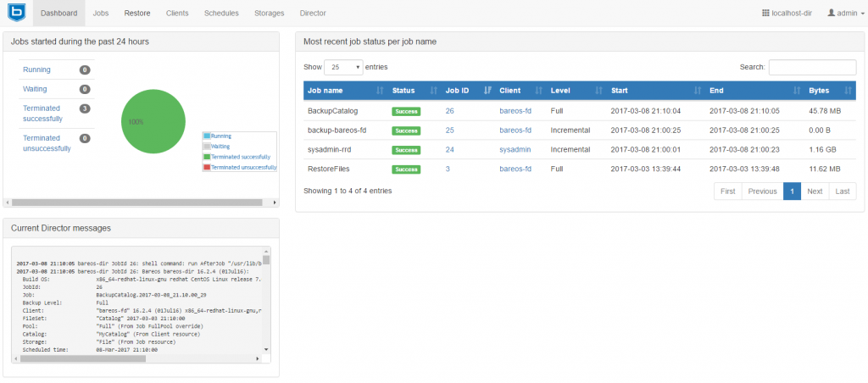Viewport: 868px width, 383px height.
Task: Click the Running jobs count badge
Action: [x=85, y=69]
